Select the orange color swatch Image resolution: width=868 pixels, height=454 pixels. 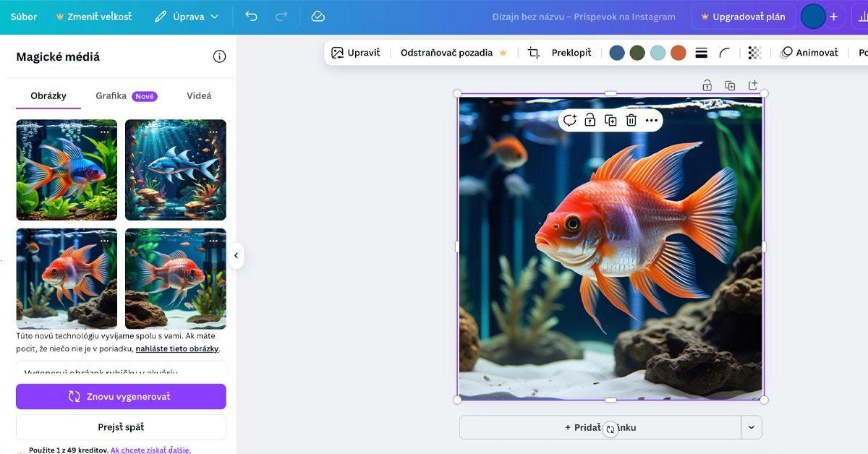click(x=678, y=53)
